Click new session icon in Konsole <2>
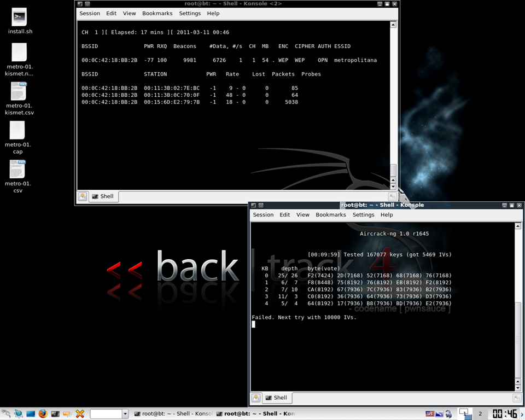Image resolution: width=525 pixels, height=420 pixels. click(83, 197)
